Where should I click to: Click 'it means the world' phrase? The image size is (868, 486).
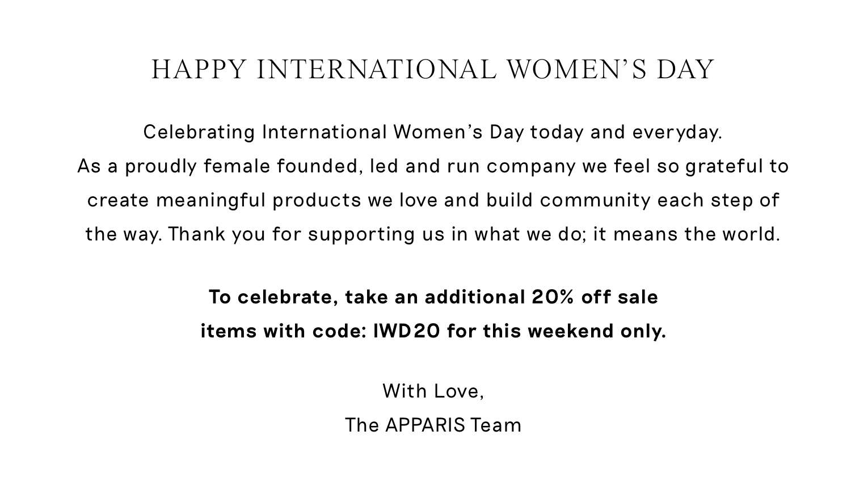[687, 234]
